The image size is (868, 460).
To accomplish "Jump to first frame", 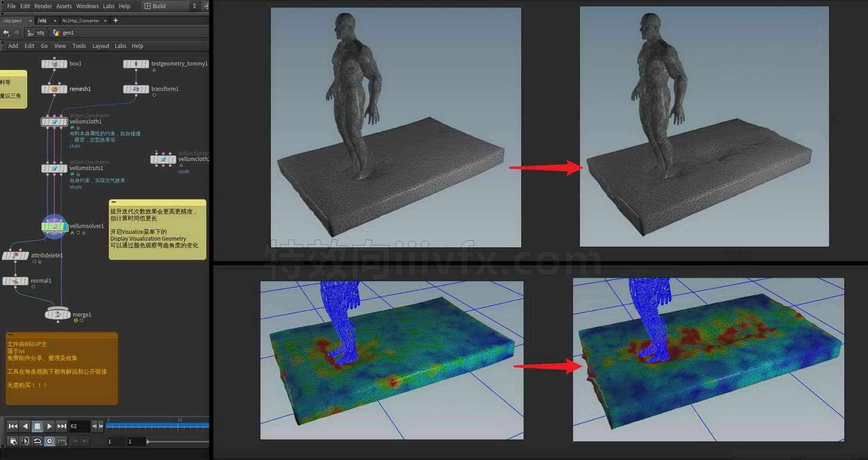I will click(13, 426).
